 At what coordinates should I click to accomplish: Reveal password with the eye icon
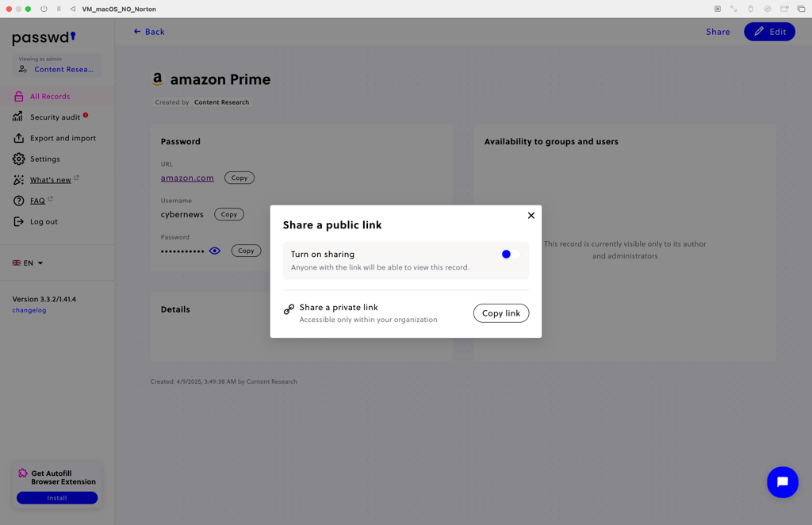click(215, 251)
